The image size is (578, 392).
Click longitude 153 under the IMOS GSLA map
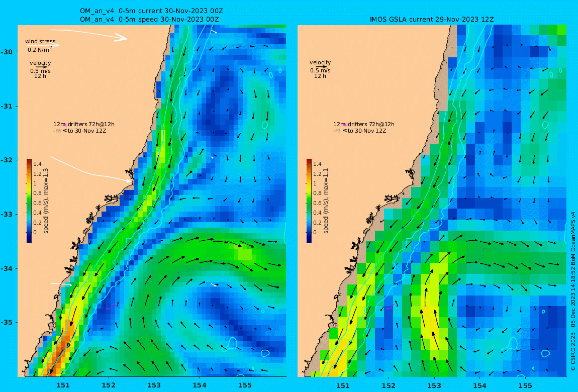(x=434, y=385)
